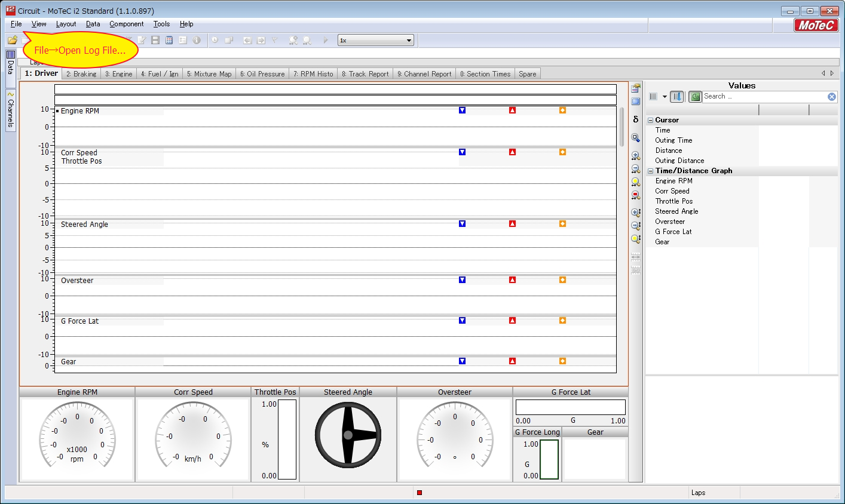Viewport: 845px width, 504px height.
Task: Click the graph properties icon atop side toolbar
Action: point(636,88)
